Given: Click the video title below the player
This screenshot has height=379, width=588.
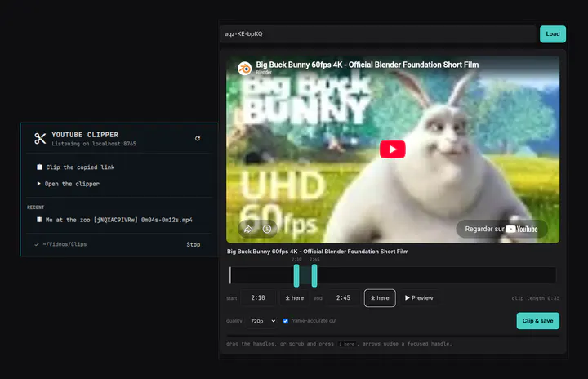Looking at the screenshot, I should point(318,252).
